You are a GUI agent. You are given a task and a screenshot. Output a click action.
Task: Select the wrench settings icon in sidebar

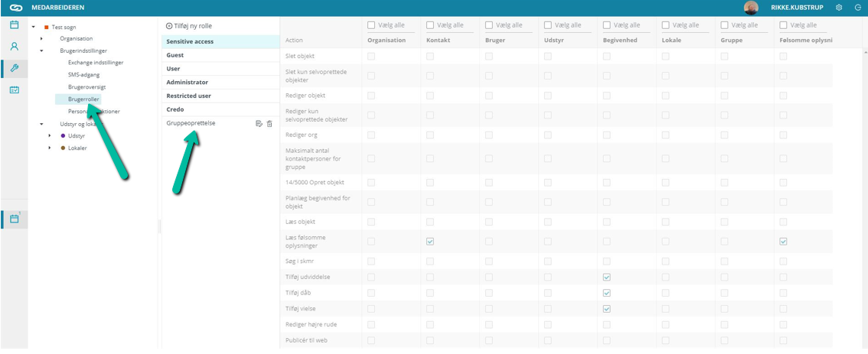coord(15,68)
